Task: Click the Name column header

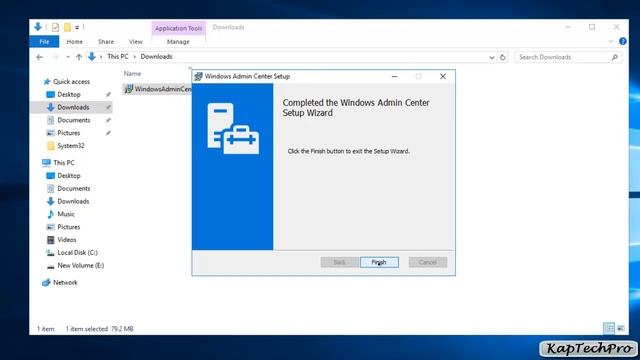Action: [132, 73]
